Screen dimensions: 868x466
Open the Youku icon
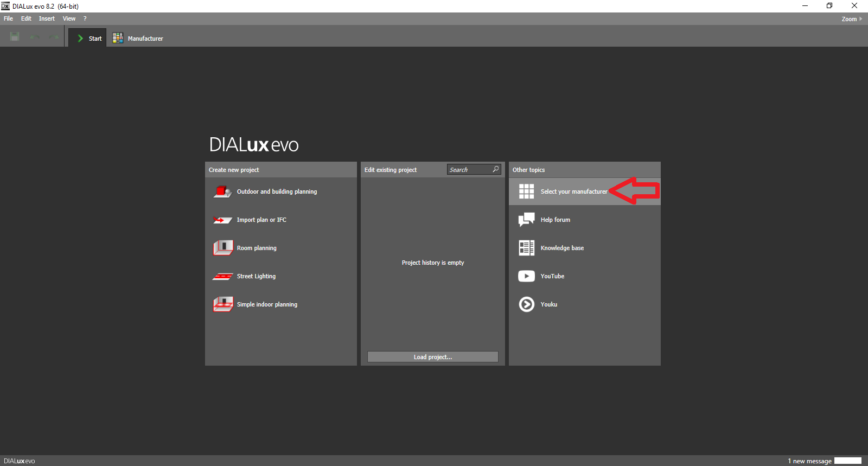[x=526, y=304]
